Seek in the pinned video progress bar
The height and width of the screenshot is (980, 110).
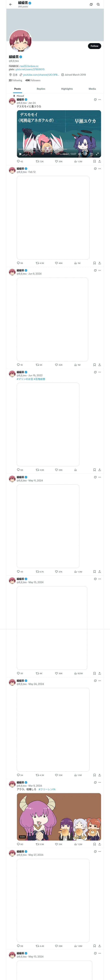59,149
